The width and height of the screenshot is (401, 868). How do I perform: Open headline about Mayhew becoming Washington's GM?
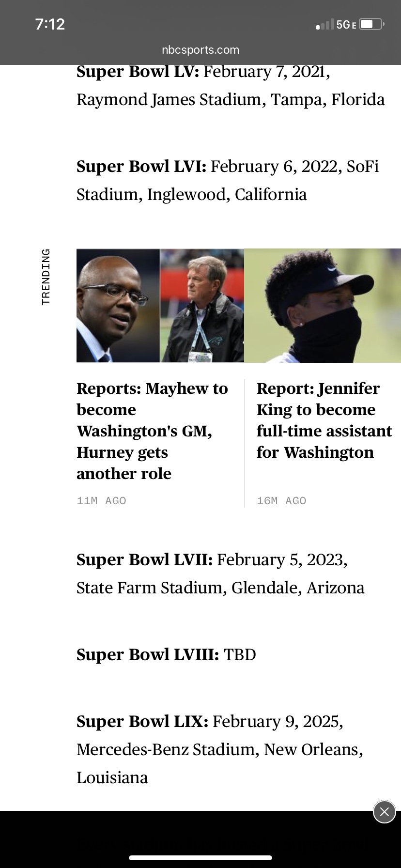point(152,431)
